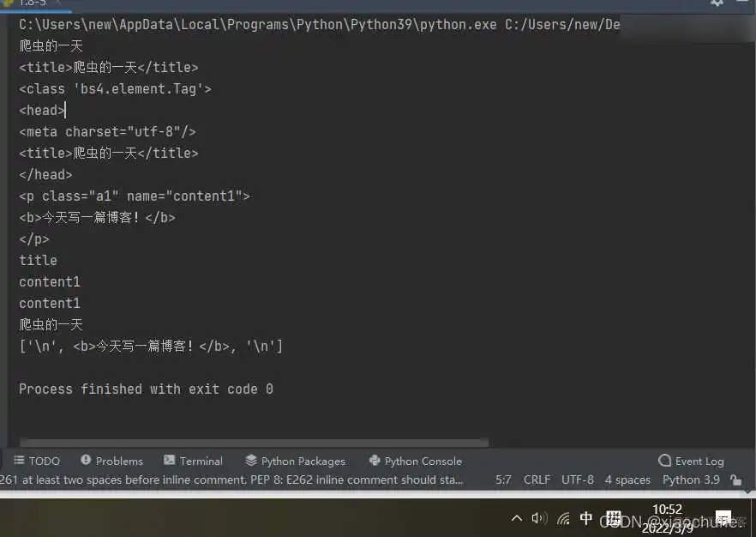Click the horizontal scrollbar under the console
756x537 pixels.
(254, 442)
